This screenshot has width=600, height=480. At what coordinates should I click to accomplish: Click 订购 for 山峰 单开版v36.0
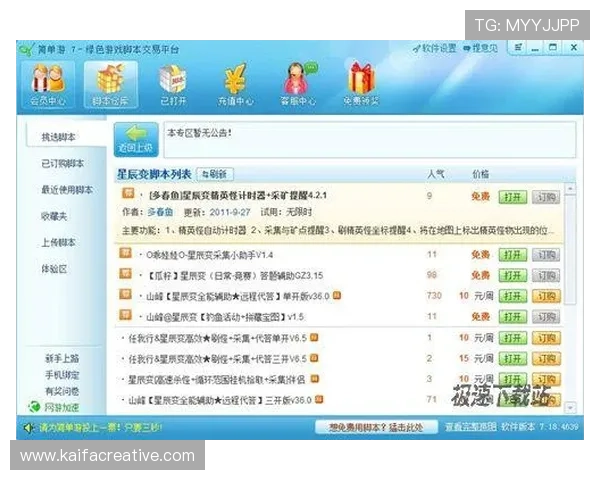pos(546,296)
